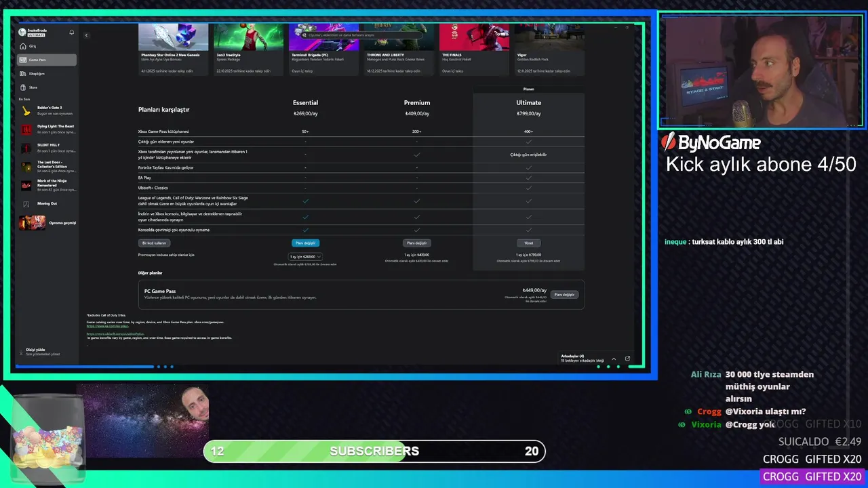The height and width of the screenshot is (488, 868).
Task: Click SUICALDO €2.49 donation entry
Action: [820, 441]
